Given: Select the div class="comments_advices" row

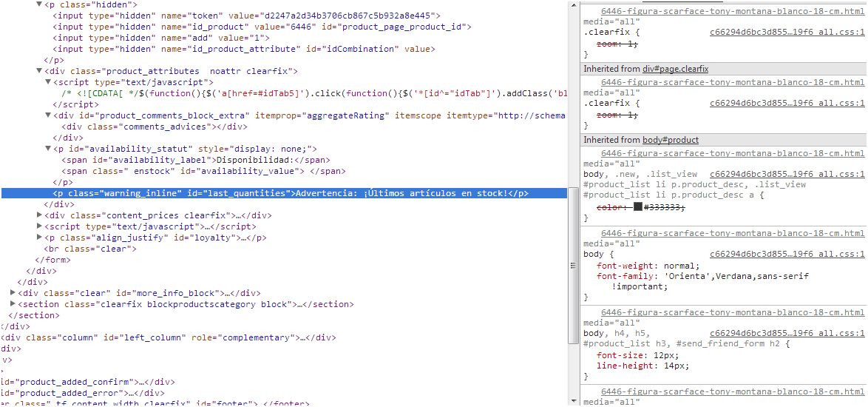Looking at the screenshot, I should (154, 127).
